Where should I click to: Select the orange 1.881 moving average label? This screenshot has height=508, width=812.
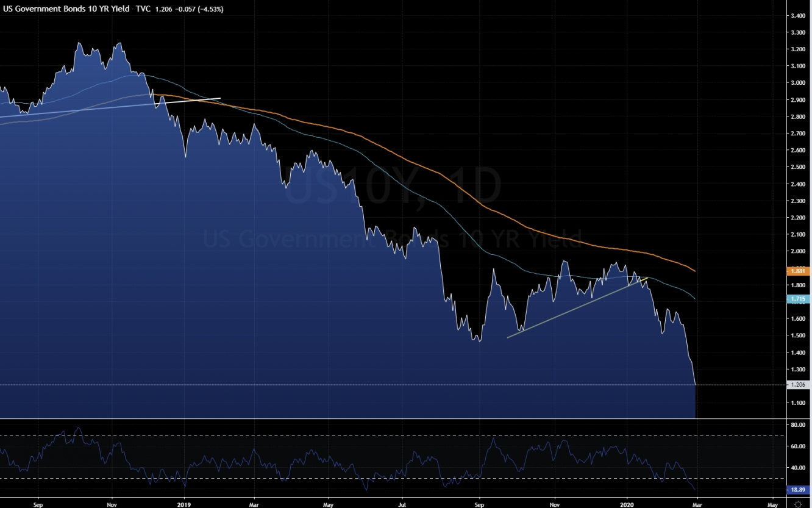(x=799, y=271)
